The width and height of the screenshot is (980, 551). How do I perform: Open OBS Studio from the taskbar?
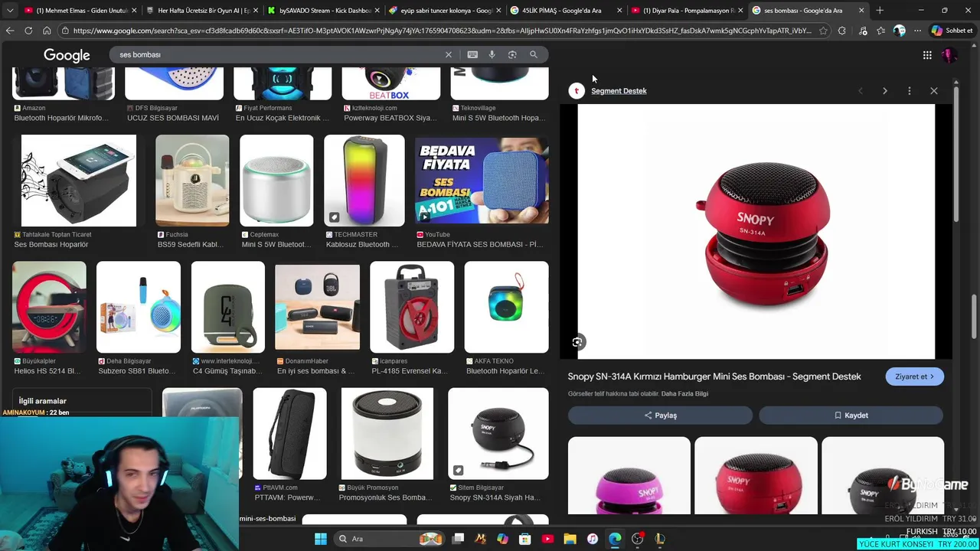pos(638,539)
